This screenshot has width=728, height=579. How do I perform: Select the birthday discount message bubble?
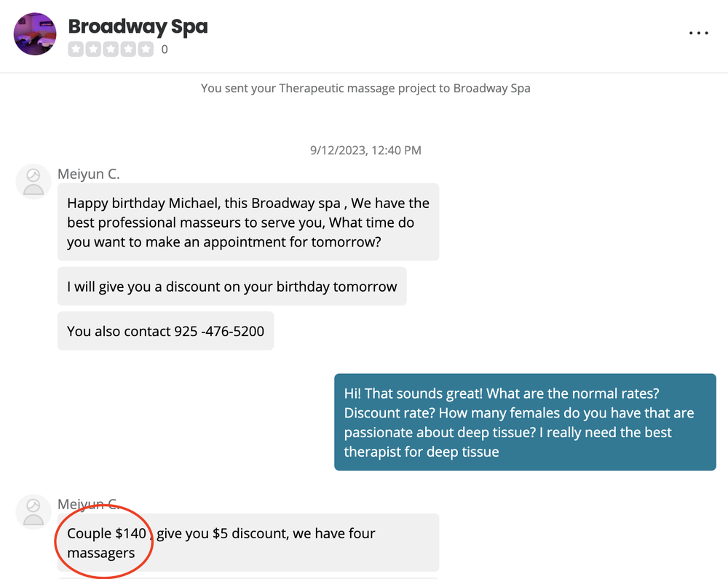(x=232, y=287)
